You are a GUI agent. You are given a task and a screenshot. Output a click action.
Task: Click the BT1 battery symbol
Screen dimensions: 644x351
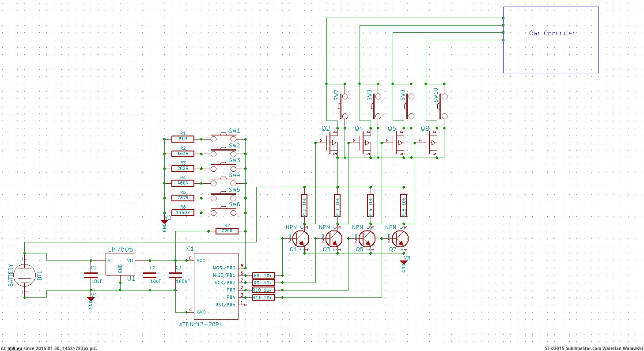click(x=24, y=276)
